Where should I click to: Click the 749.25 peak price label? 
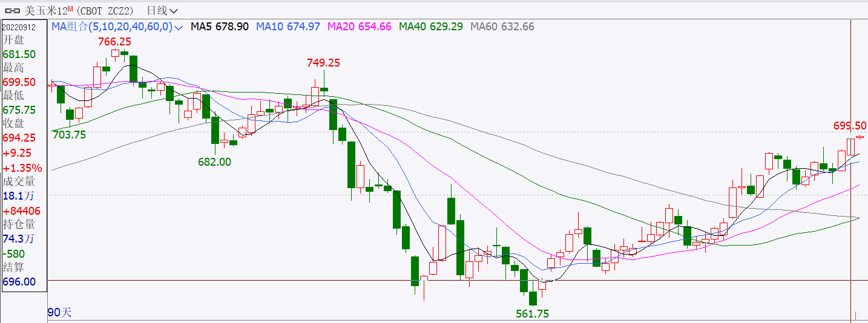point(324,63)
